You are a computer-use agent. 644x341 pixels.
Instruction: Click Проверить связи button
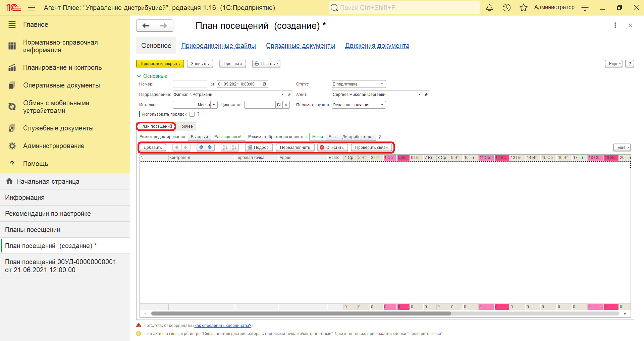[371, 148]
